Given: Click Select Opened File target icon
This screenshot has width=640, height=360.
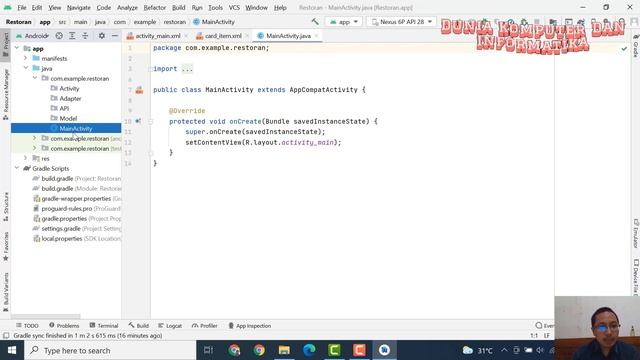Looking at the screenshot, I should click(59, 36).
